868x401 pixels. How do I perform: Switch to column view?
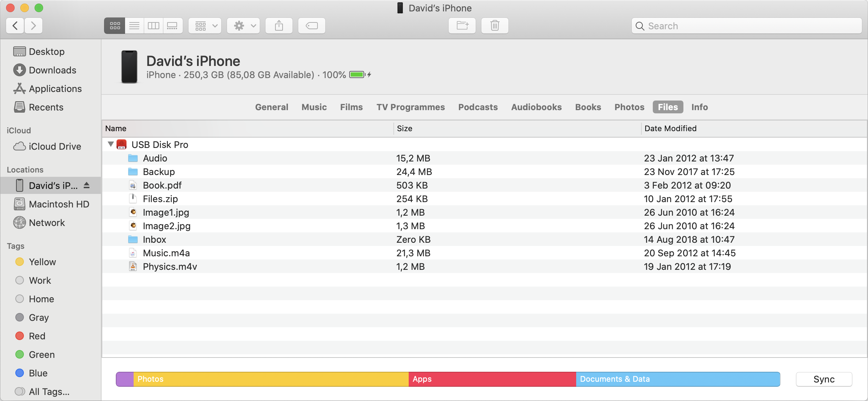pos(154,26)
